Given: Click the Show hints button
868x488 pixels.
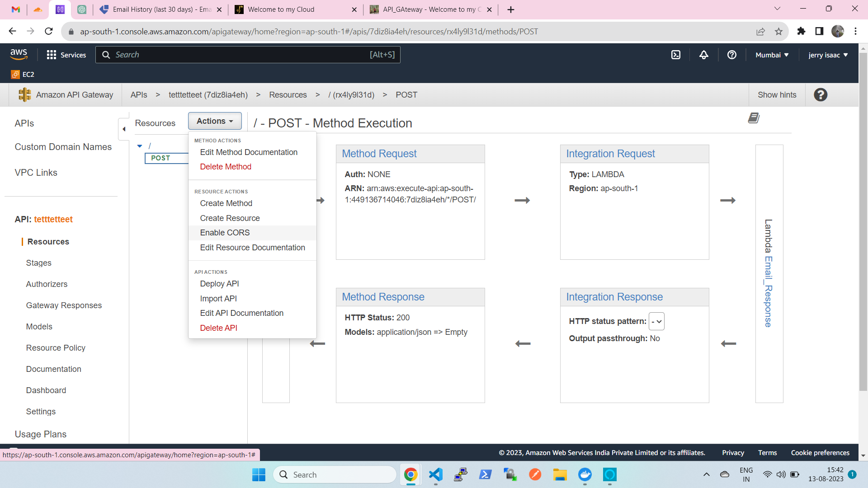Looking at the screenshot, I should (x=777, y=95).
